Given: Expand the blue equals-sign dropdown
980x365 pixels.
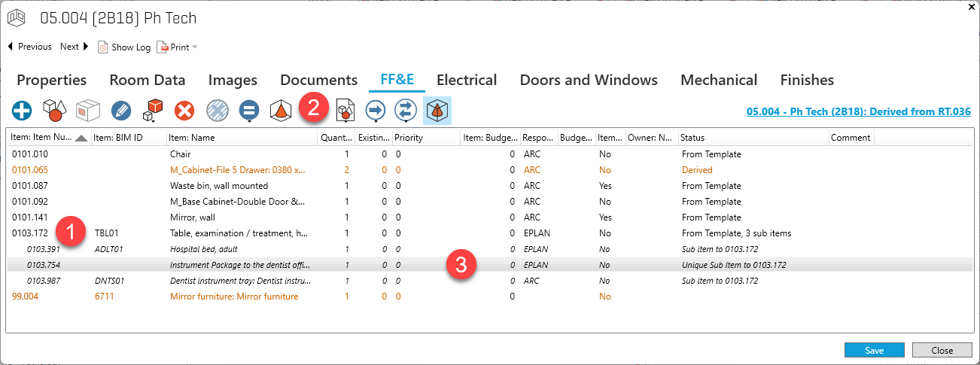Looking at the screenshot, I should tap(249, 120).
